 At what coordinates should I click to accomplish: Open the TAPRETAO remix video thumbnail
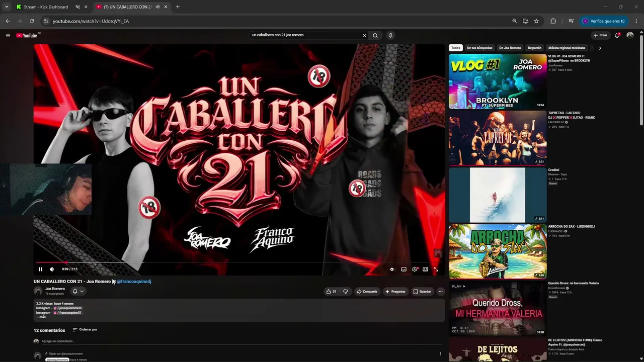(498, 138)
